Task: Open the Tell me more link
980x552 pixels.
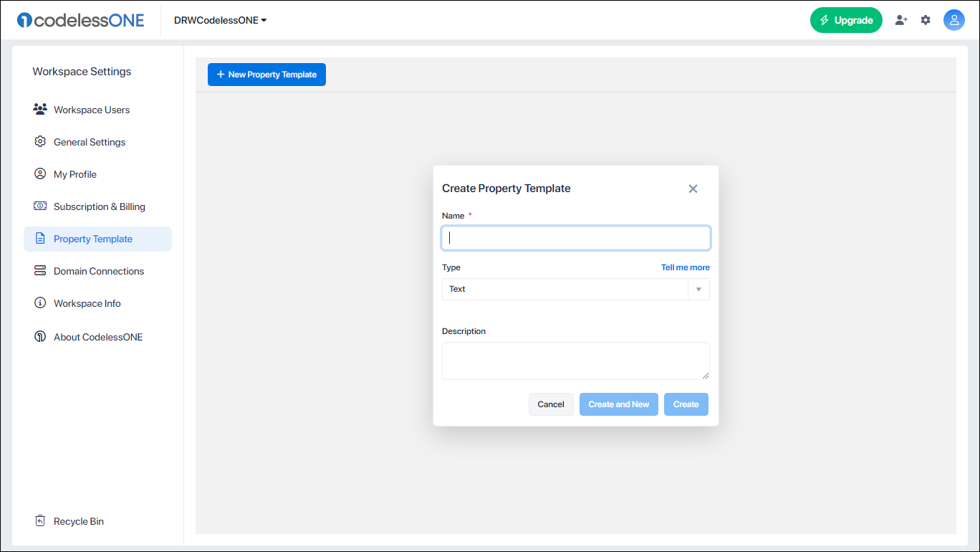Action: click(685, 267)
